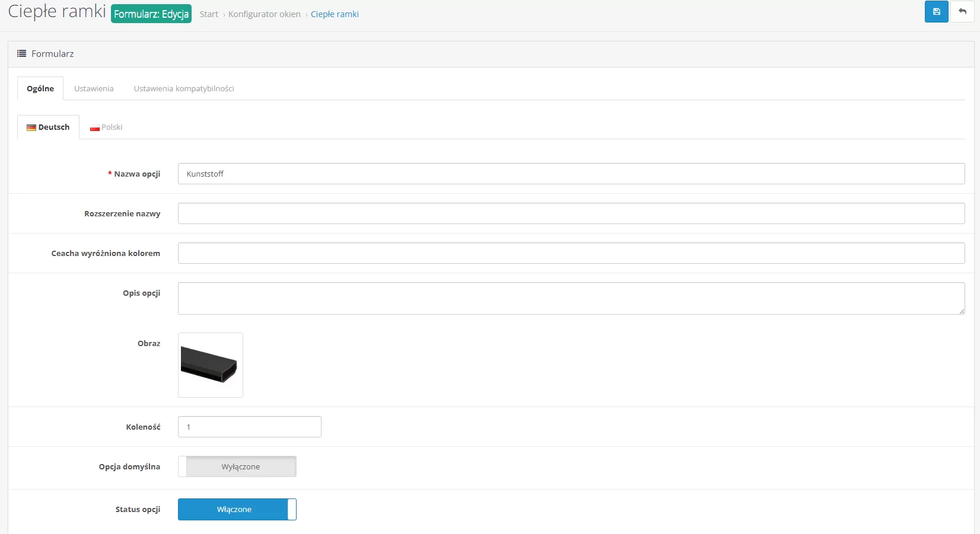980x534 pixels.
Task: Select the Ogólne tab
Action: tap(40, 88)
